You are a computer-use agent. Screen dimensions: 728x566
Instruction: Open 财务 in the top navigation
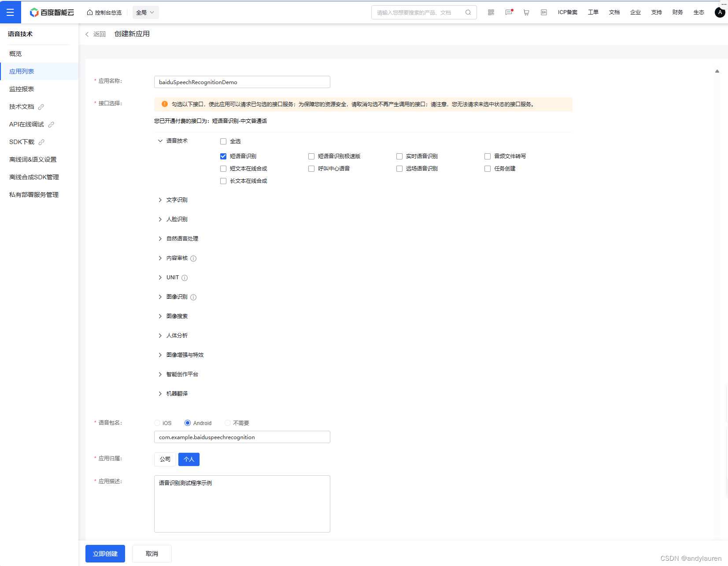point(677,12)
